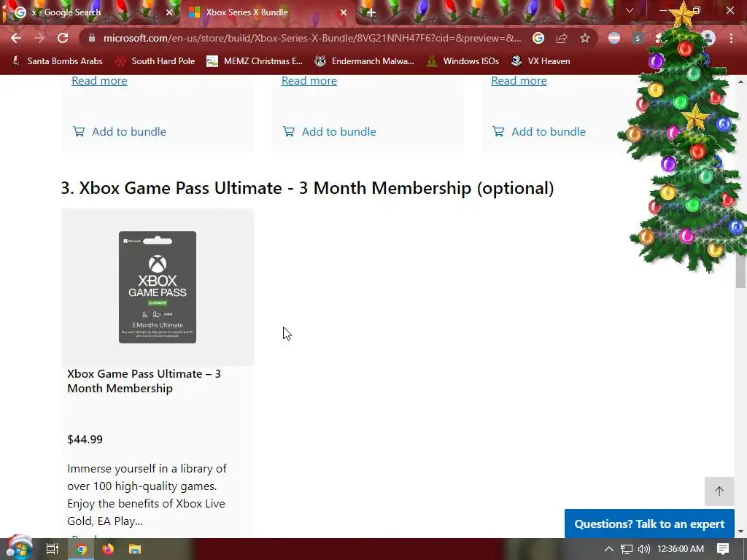
Task: Open the Windows ISOs bookmark
Action: coord(463,61)
